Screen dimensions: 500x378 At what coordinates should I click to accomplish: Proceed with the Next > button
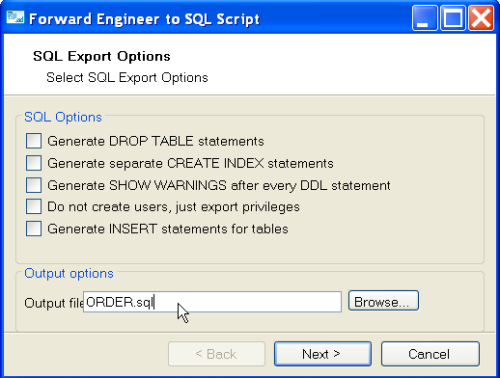[323, 354]
